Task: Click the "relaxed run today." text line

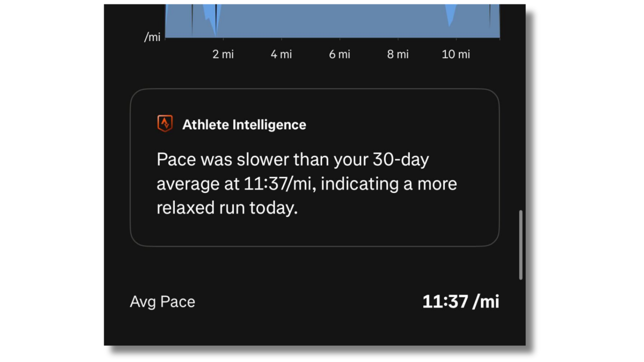Action: pyautogui.click(x=227, y=208)
